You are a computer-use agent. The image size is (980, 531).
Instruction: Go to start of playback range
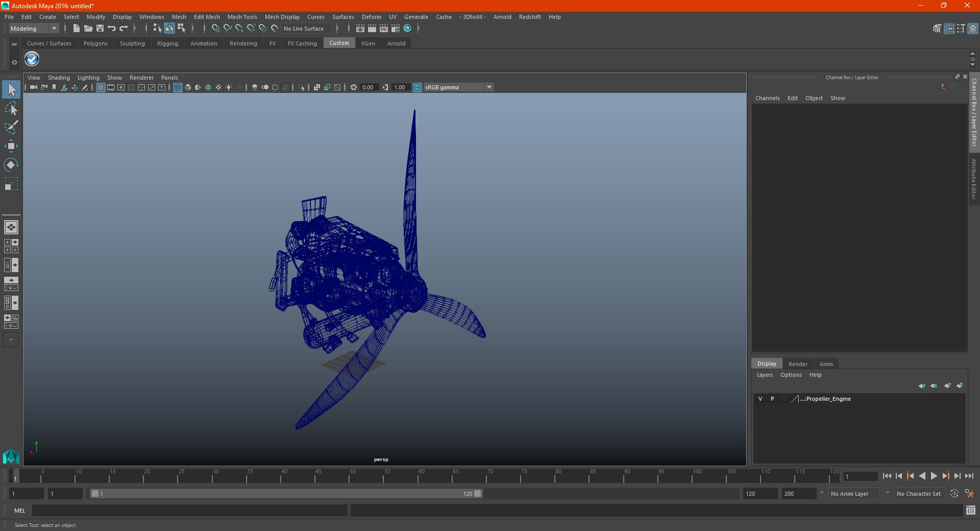click(887, 476)
